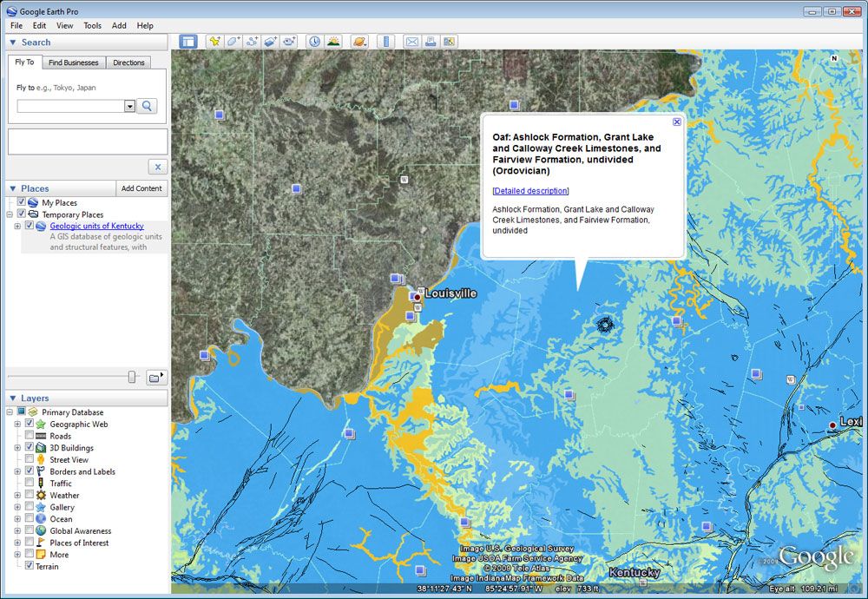Click the Louisville city marker on map
Image resolution: width=868 pixels, height=599 pixels.
(x=418, y=297)
